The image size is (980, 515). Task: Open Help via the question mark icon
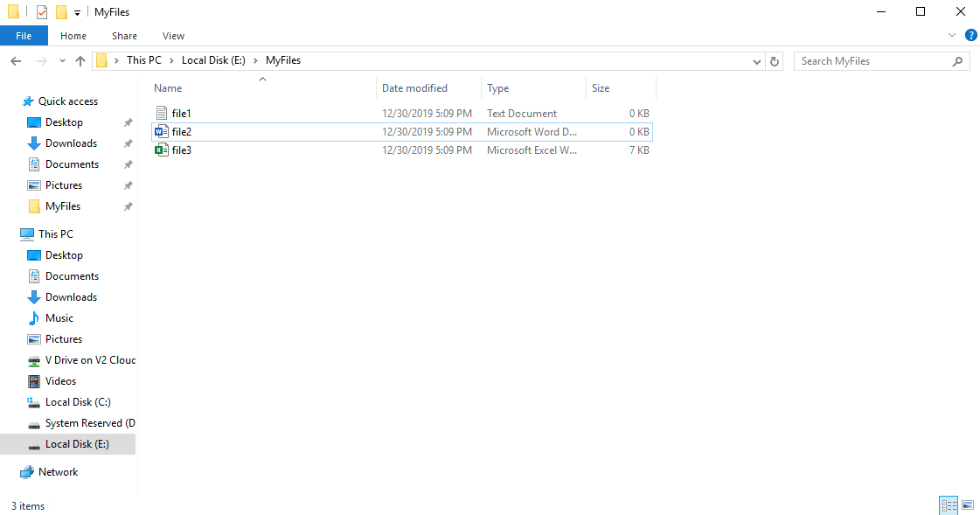pos(970,36)
